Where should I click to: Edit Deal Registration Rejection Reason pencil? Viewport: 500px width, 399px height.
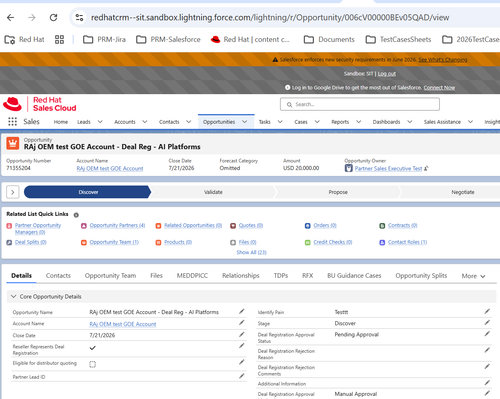click(x=487, y=350)
